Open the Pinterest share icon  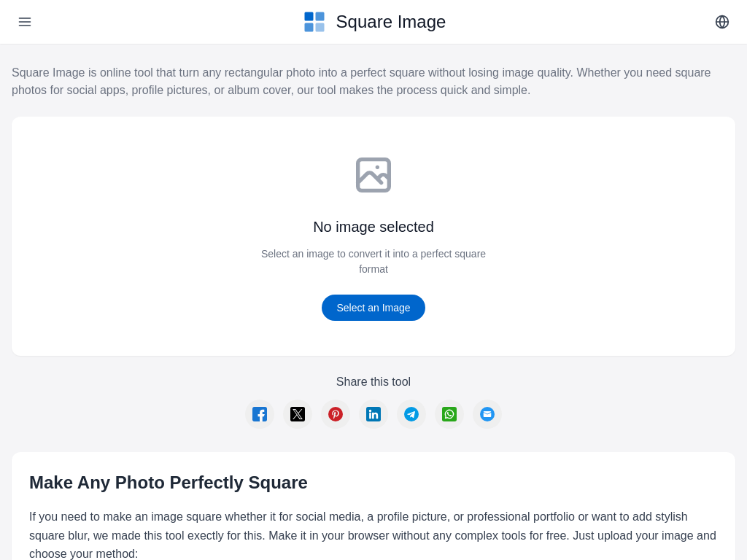(x=336, y=414)
